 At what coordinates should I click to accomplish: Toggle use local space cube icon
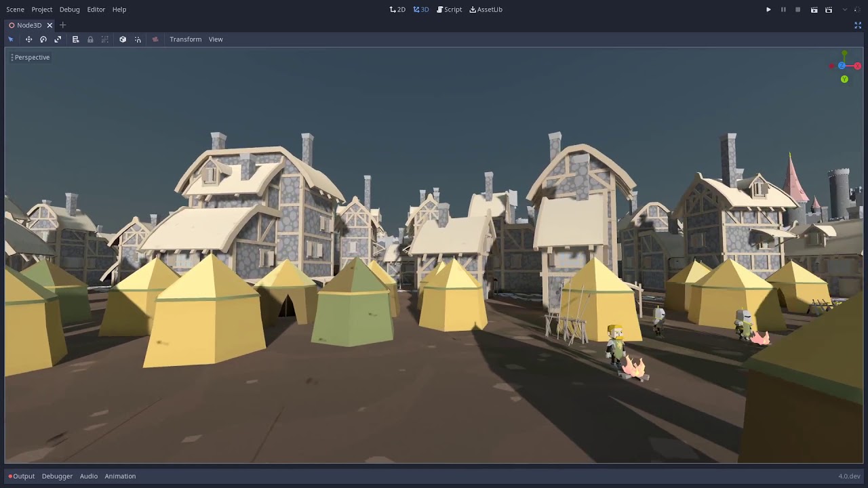point(123,39)
